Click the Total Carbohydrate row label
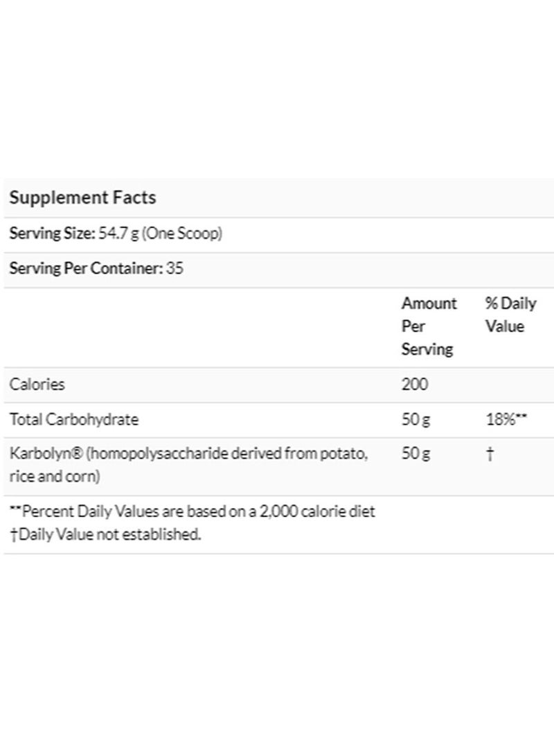 click(x=74, y=419)
